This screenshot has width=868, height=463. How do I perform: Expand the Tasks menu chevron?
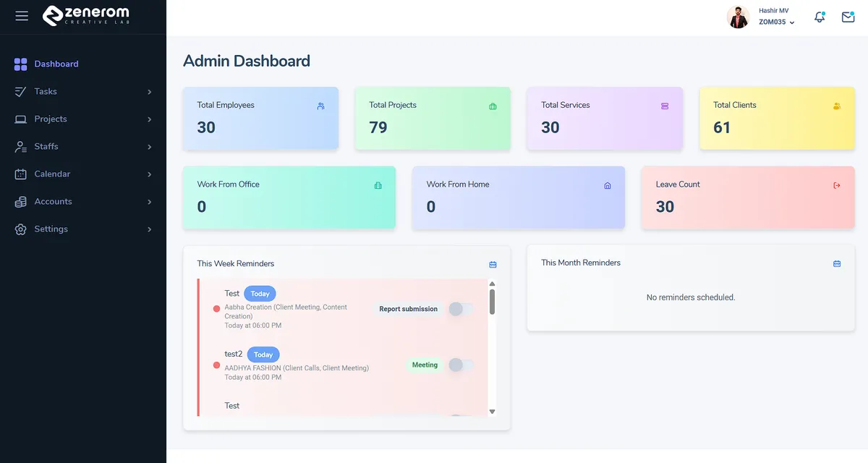(x=150, y=92)
